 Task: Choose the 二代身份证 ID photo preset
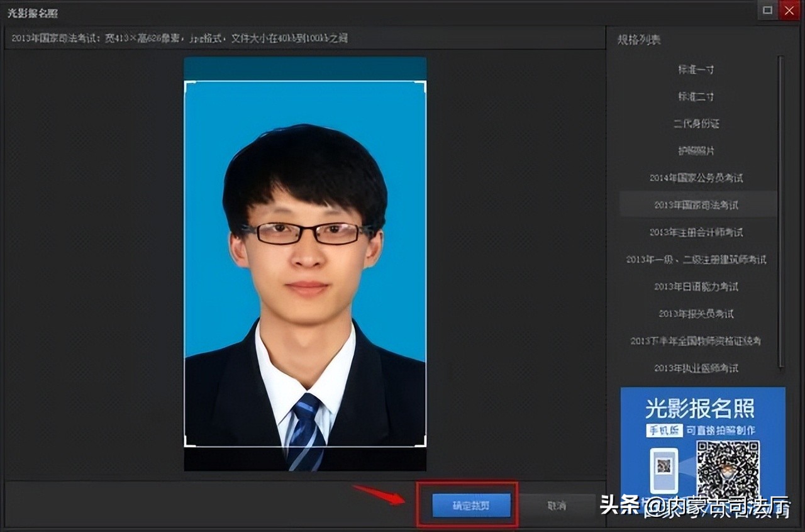coord(698,124)
